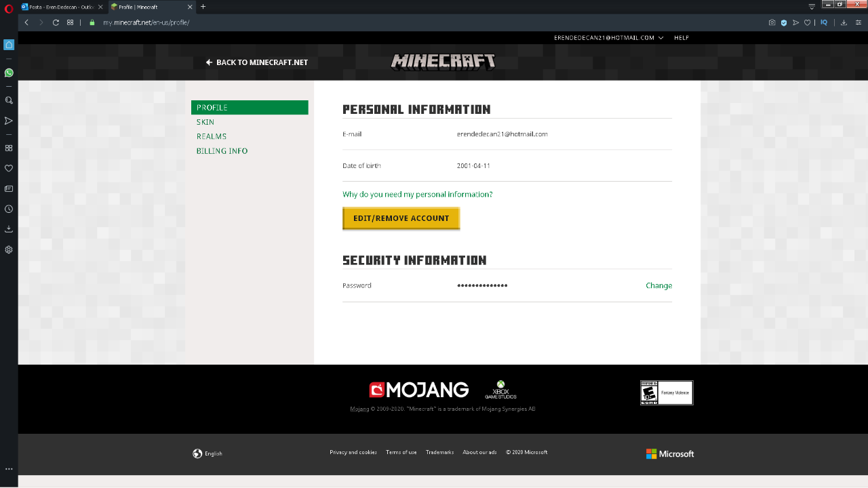Click the Edit/Remove Account button
This screenshot has height=488, width=868.
pos(401,218)
